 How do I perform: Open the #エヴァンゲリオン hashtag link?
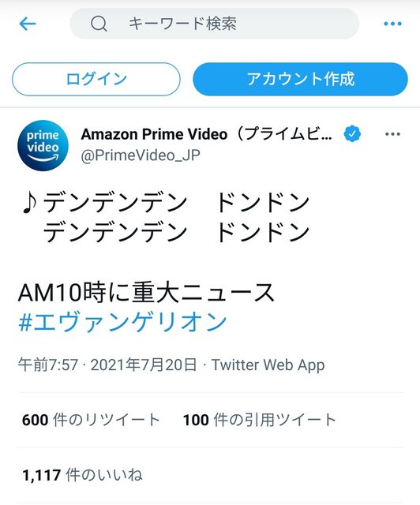(x=122, y=322)
